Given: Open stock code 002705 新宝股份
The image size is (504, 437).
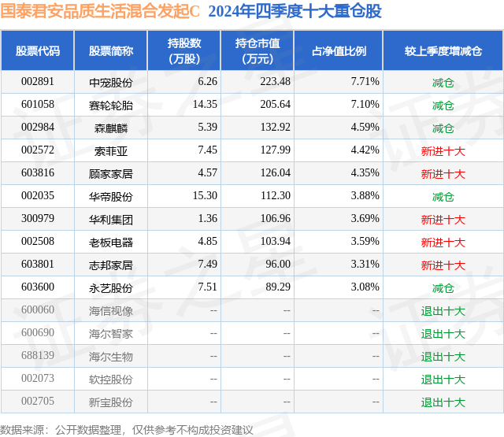Looking at the screenshot, I should [38, 401].
